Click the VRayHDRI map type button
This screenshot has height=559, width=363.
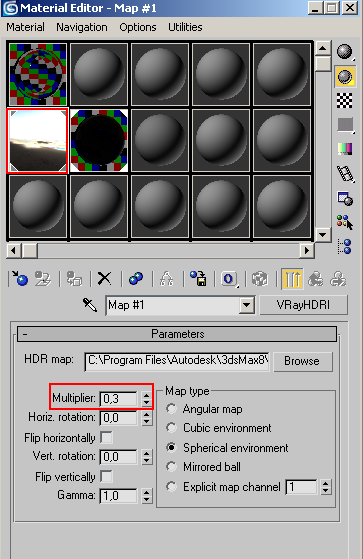click(x=303, y=305)
